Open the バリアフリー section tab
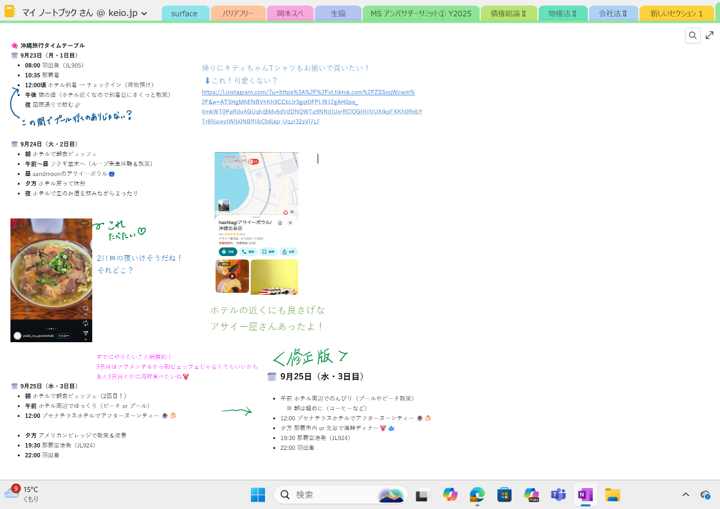Image resolution: width=720 pixels, height=509 pixels. 238,14
